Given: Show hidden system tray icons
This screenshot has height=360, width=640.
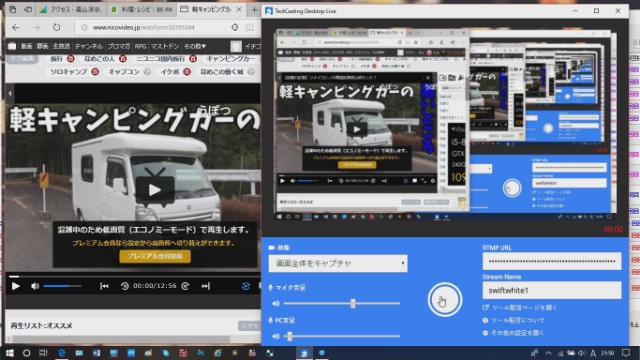Looking at the screenshot, I should click(x=548, y=353).
